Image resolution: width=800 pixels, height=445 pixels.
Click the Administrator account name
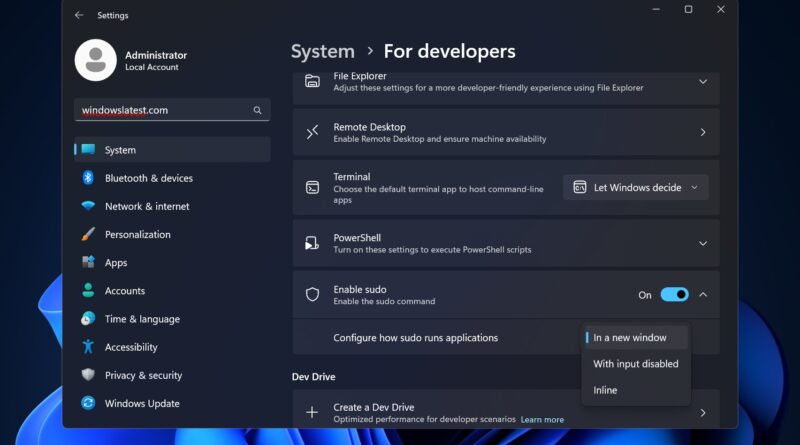click(x=156, y=55)
